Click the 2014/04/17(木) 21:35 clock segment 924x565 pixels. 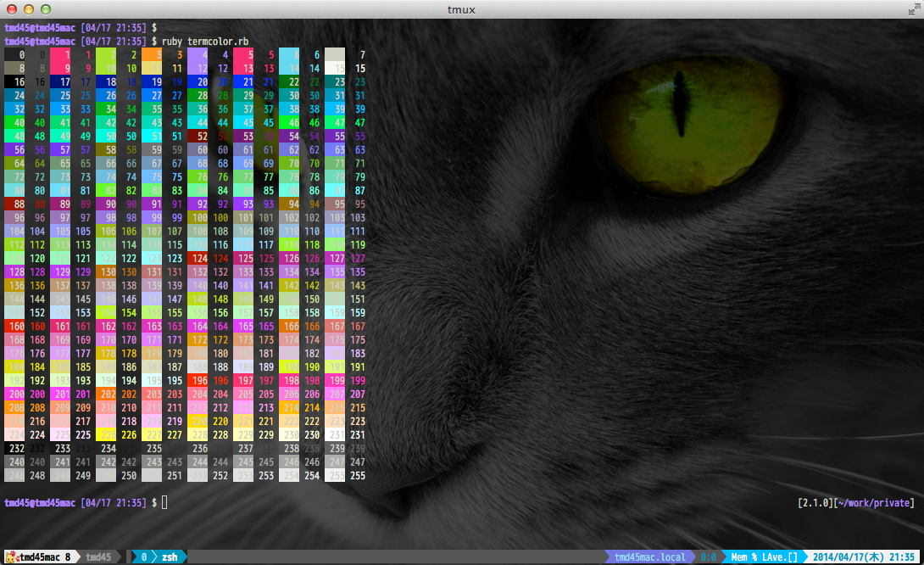pos(864,557)
